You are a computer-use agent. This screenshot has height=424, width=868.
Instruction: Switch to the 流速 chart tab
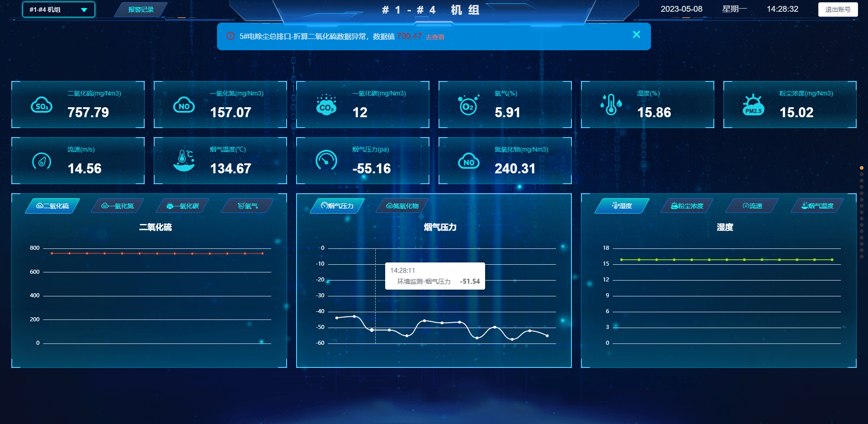tap(752, 206)
